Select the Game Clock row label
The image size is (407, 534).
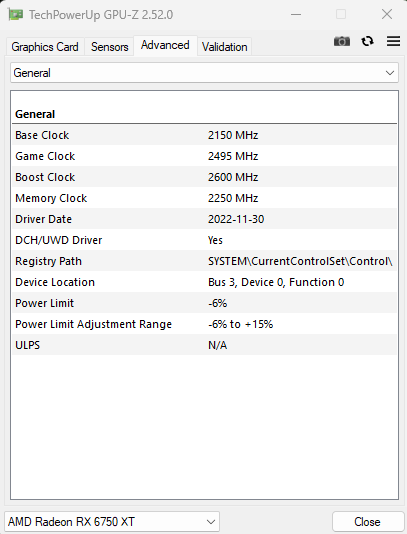(45, 156)
